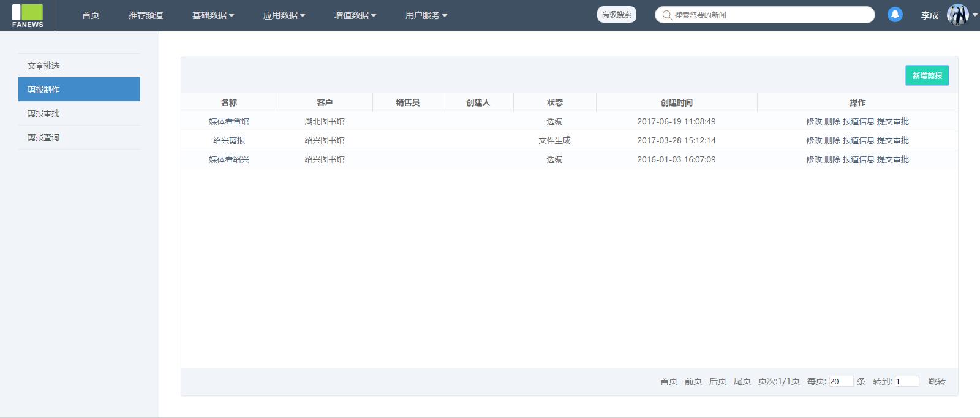Click the 销售员 column header

[408, 102]
